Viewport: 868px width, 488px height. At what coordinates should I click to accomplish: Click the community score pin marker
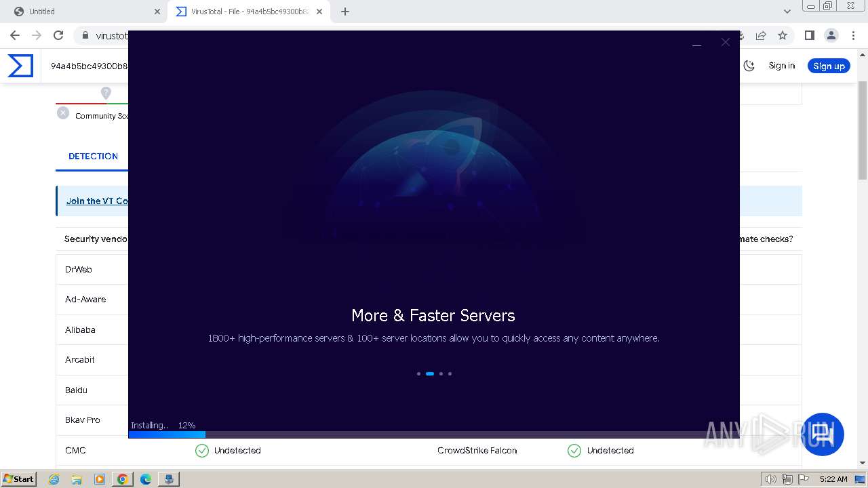tap(106, 93)
